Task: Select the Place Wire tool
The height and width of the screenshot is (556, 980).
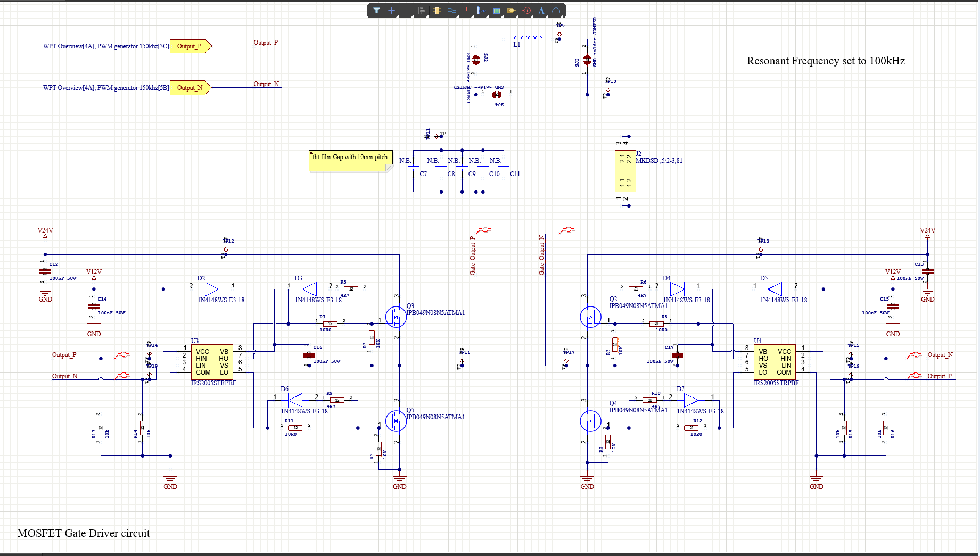Action: [x=451, y=11]
